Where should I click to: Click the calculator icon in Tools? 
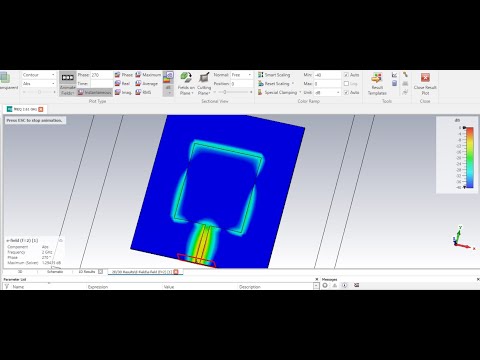(394, 83)
